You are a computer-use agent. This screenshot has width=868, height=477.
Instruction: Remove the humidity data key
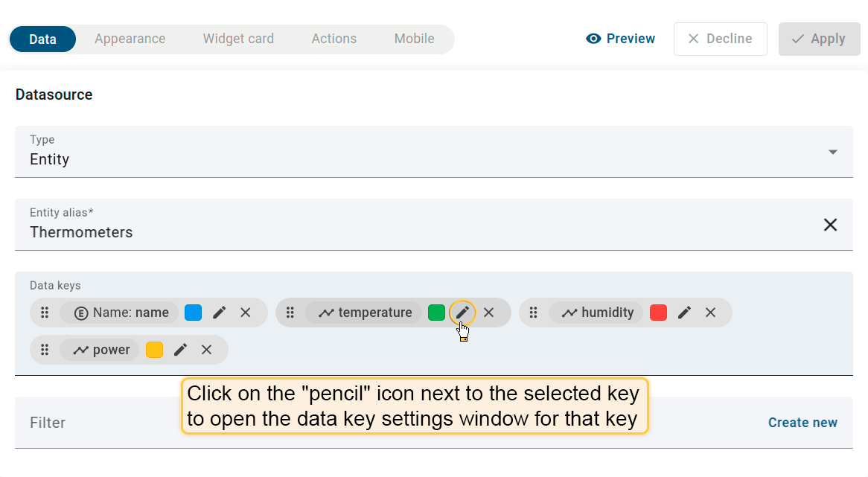click(x=710, y=313)
